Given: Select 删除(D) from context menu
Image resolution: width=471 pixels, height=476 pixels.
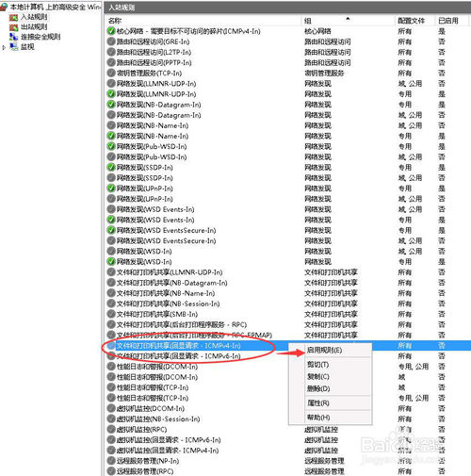Looking at the screenshot, I should [318, 388].
